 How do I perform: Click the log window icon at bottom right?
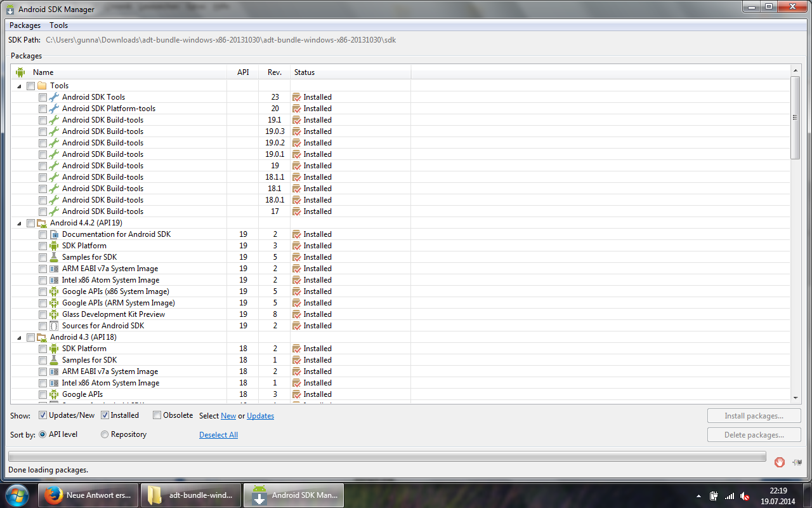tap(797, 462)
